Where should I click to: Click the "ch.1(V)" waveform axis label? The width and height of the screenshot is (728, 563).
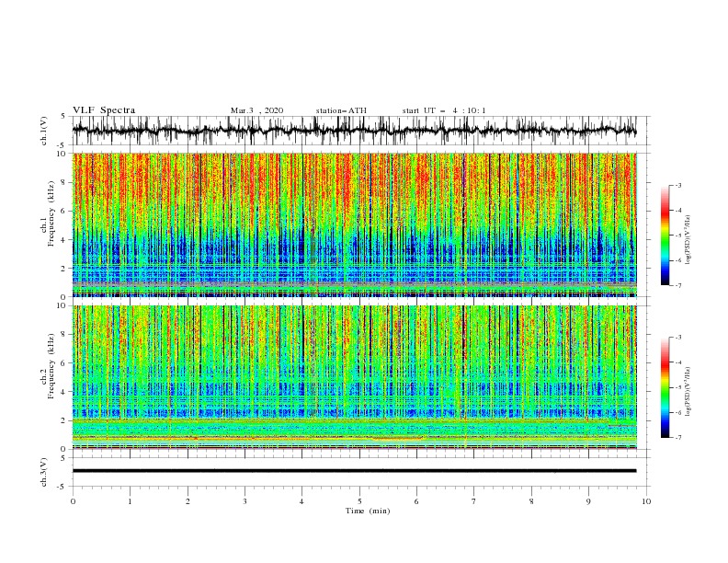point(44,131)
